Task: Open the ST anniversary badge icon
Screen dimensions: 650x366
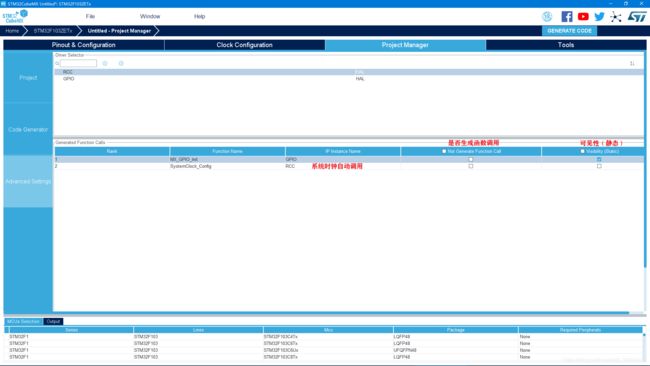Action: 547,17
